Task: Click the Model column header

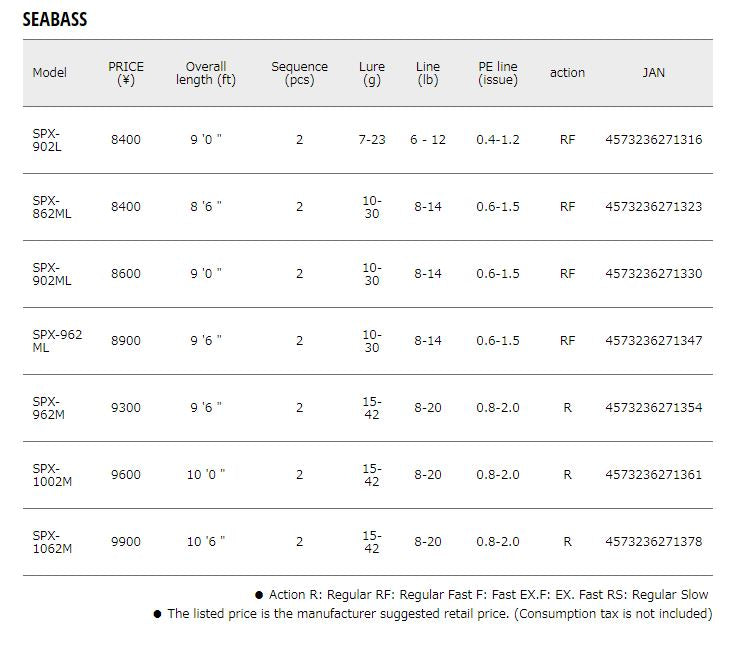Action: pos(50,73)
